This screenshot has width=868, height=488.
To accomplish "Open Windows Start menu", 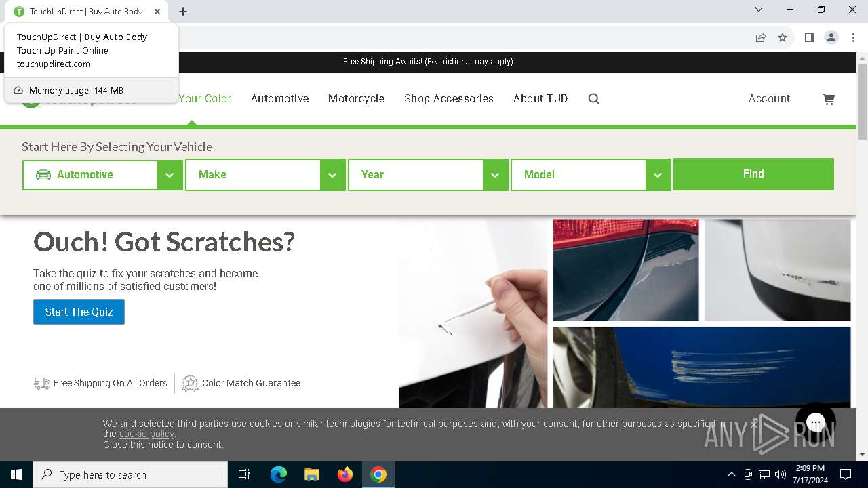I will tap(16, 474).
